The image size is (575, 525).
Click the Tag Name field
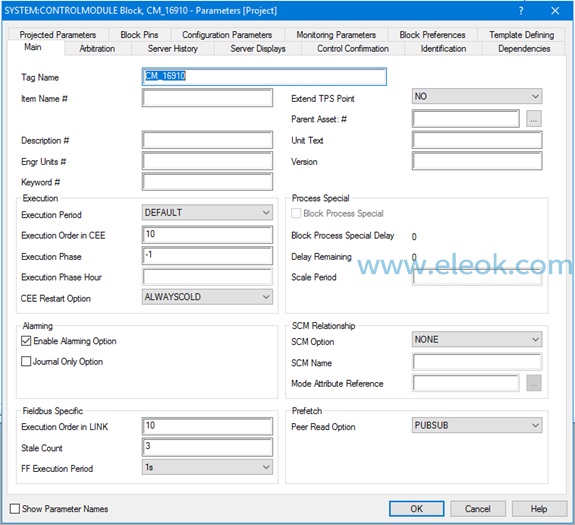[264, 76]
